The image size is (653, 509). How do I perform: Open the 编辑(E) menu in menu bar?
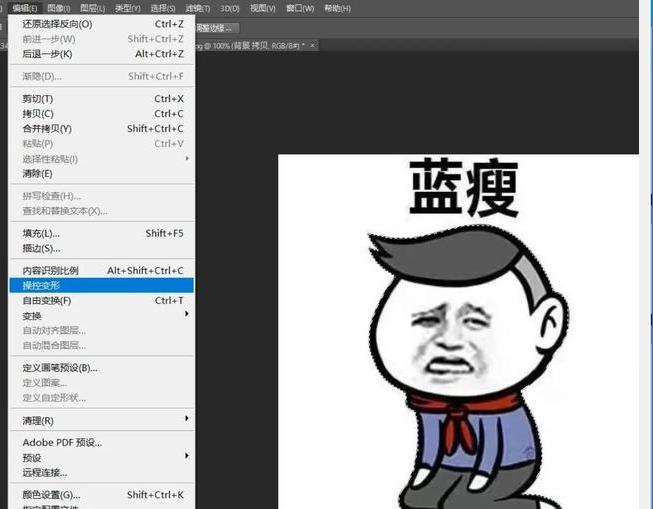click(x=25, y=8)
